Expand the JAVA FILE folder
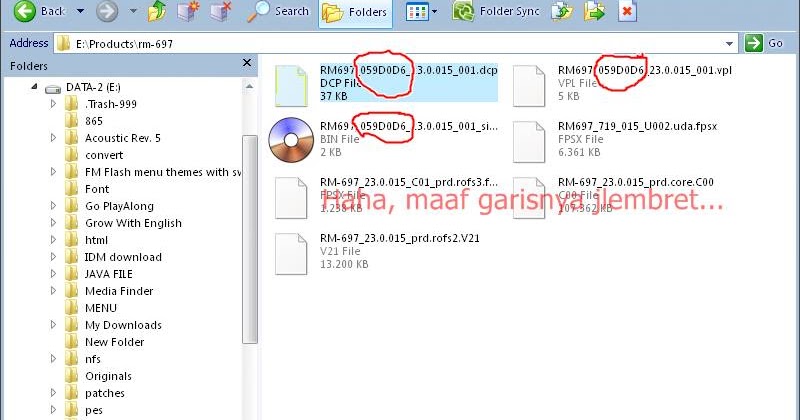The height and width of the screenshot is (420, 800). pyautogui.click(x=53, y=274)
